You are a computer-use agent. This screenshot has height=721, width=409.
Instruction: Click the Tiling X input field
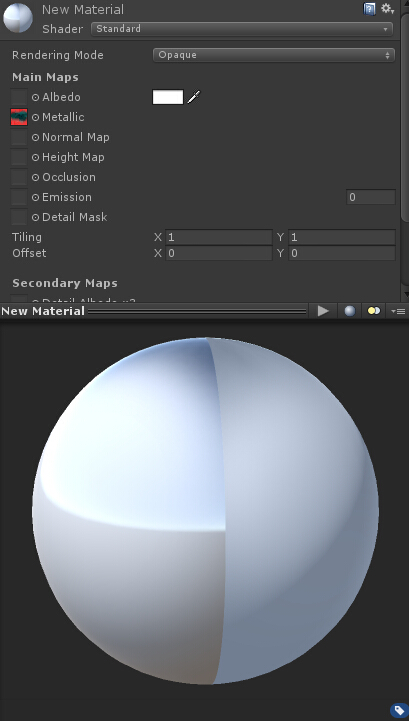tap(219, 237)
